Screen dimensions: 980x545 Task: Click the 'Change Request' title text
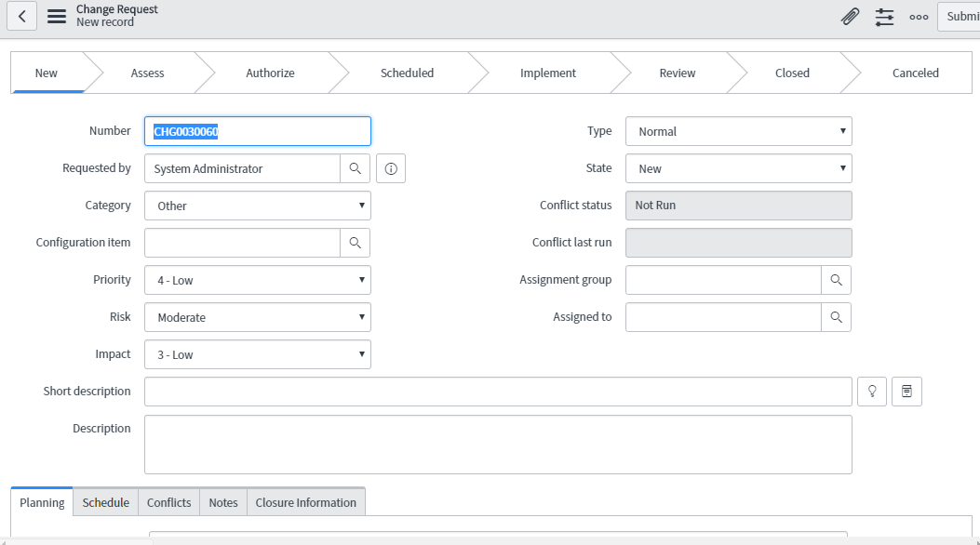tap(117, 9)
